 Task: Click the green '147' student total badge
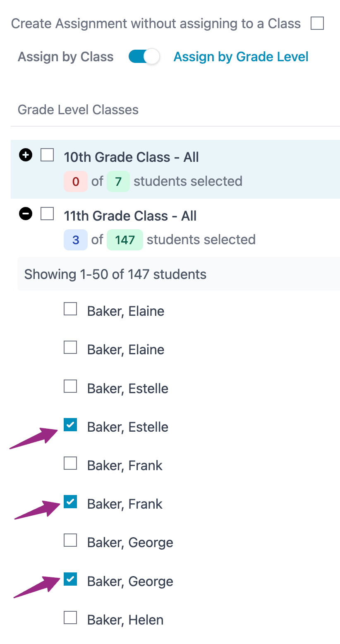click(125, 240)
